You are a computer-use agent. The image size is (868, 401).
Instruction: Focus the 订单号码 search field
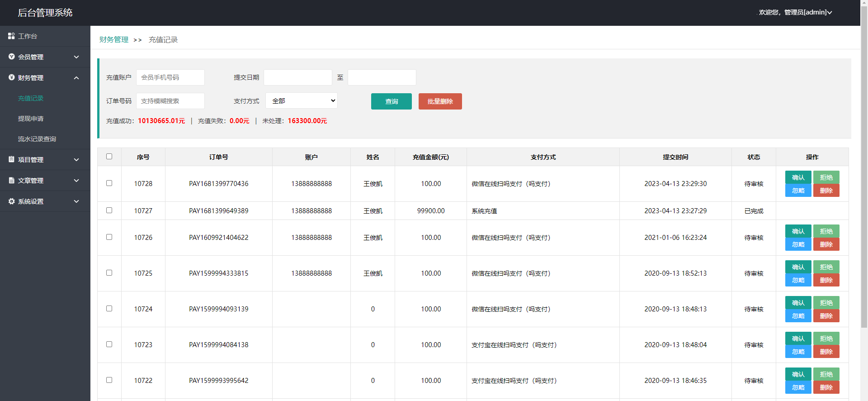(170, 101)
